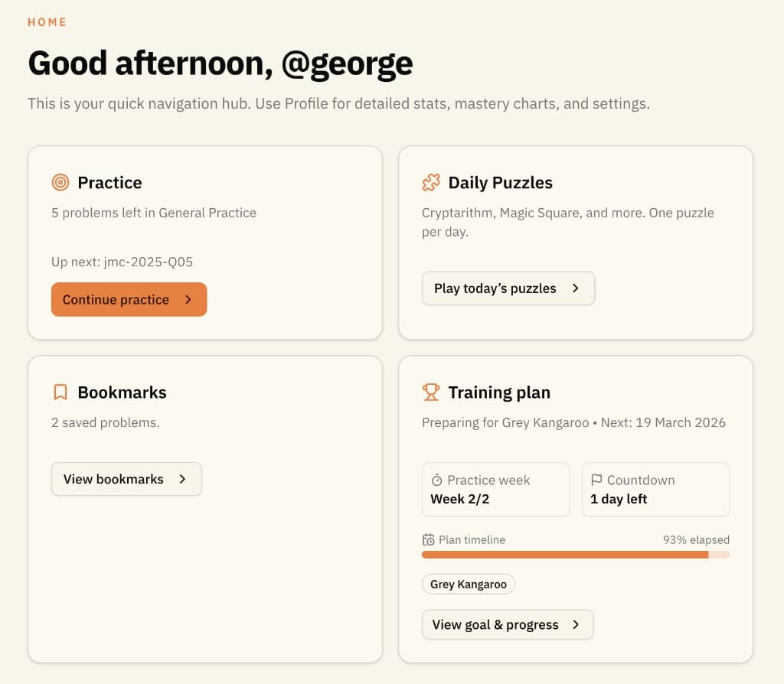
Task: Click the calendar icon beside Plan timeline
Action: tap(429, 539)
